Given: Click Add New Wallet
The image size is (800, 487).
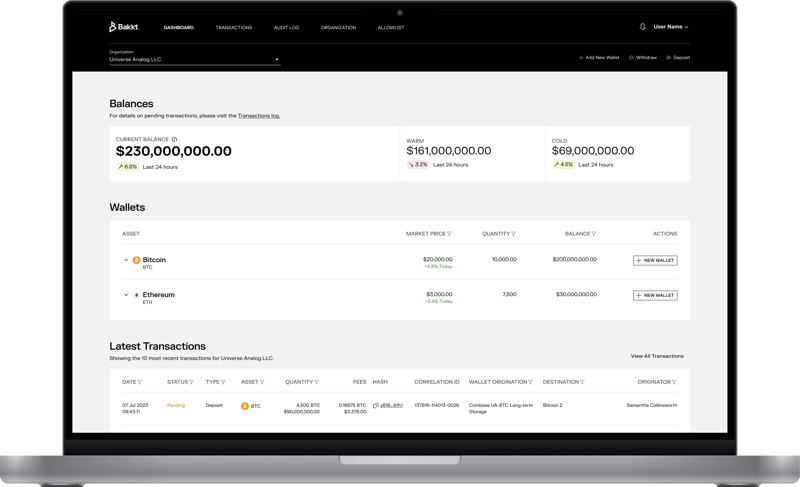Looking at the screenshot, I should click(599, 58).
